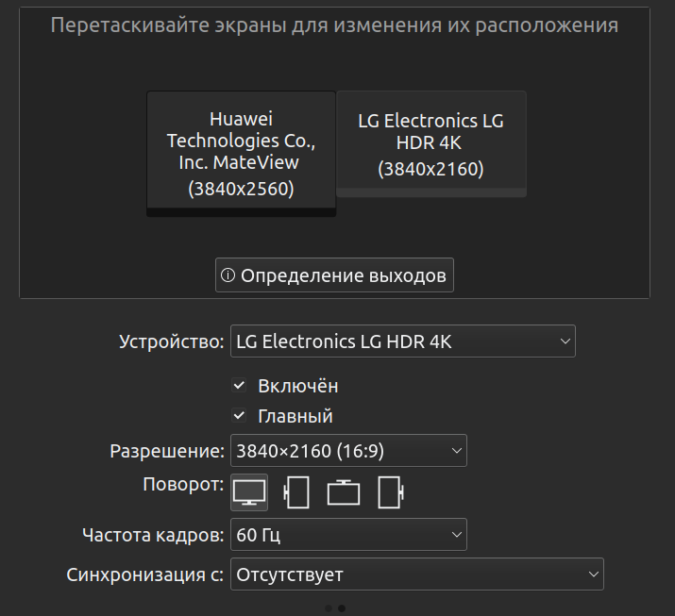
Task: Select the normal, unrotated screen orientation icon
Action: click(249, 491)
